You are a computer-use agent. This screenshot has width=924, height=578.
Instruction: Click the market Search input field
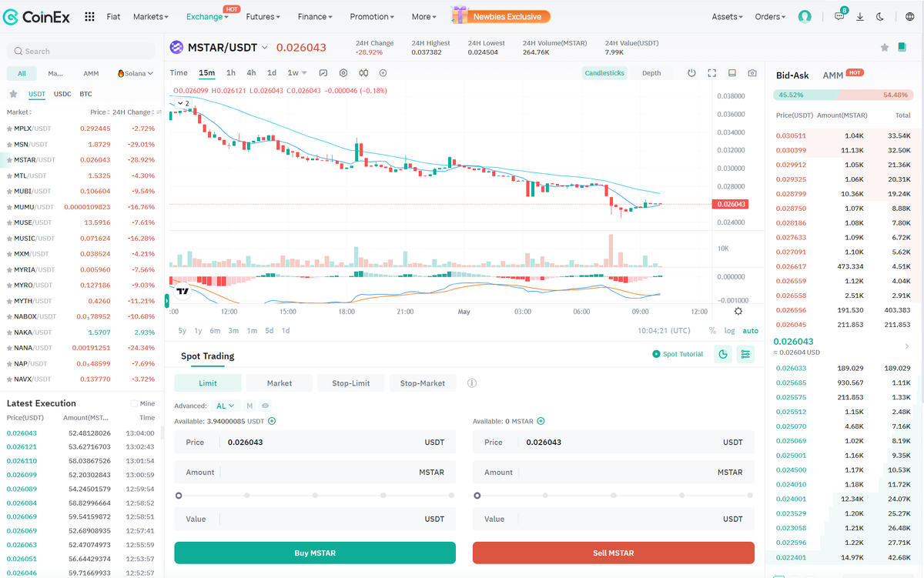tap(82, 51)
